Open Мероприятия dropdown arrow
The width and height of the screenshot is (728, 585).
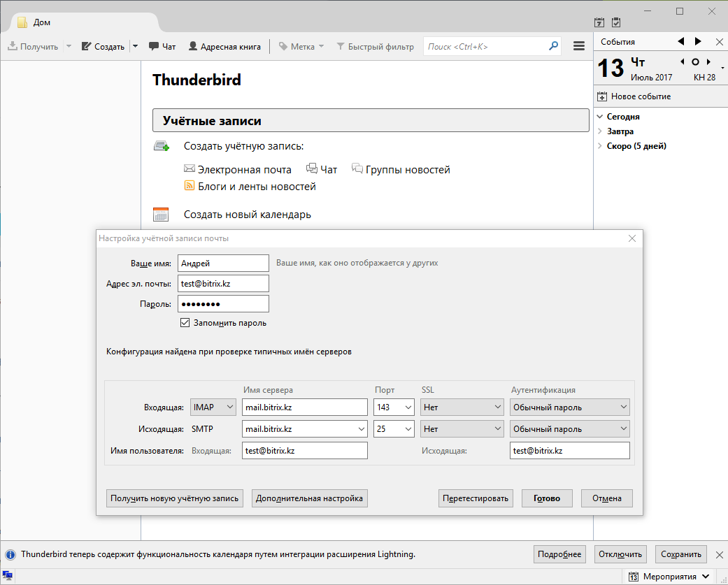(706, 577)
